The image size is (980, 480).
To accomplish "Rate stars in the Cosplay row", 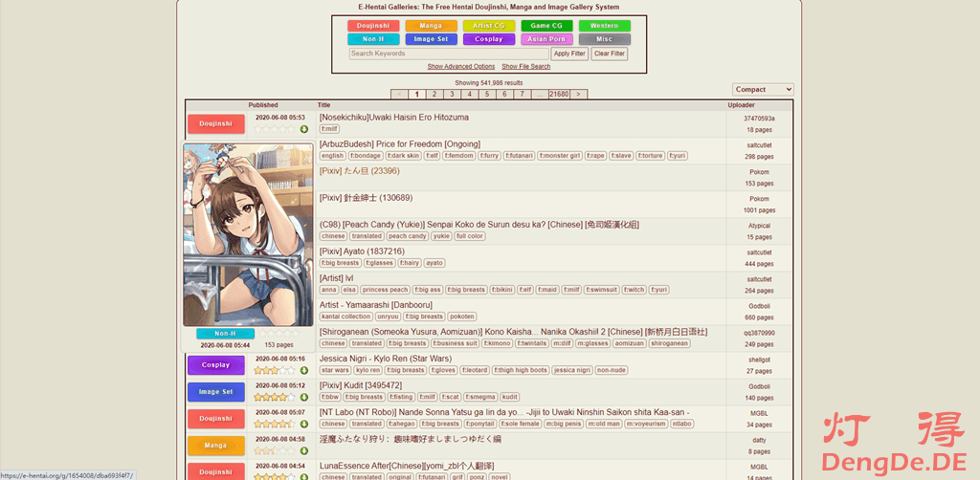I will tap(275, 371).
